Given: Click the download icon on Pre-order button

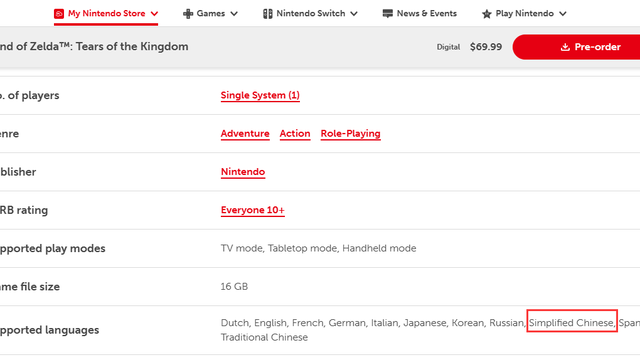Looking at the screenshot, I should (x=565, y=47).
